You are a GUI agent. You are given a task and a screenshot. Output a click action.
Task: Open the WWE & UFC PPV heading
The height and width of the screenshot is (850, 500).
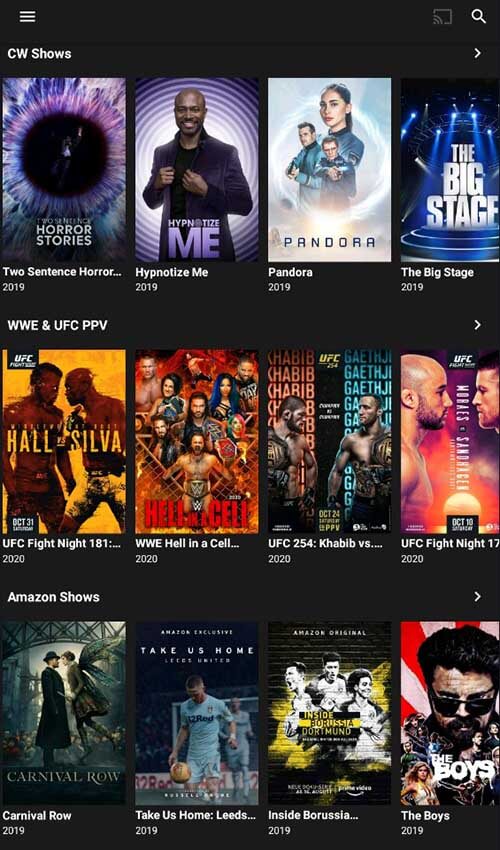point(57,325)
